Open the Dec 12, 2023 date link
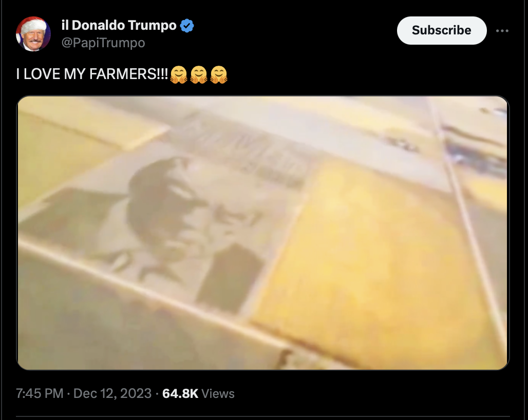Image resolution: width=528 pixels, height=420 pixels. [112, 393]
